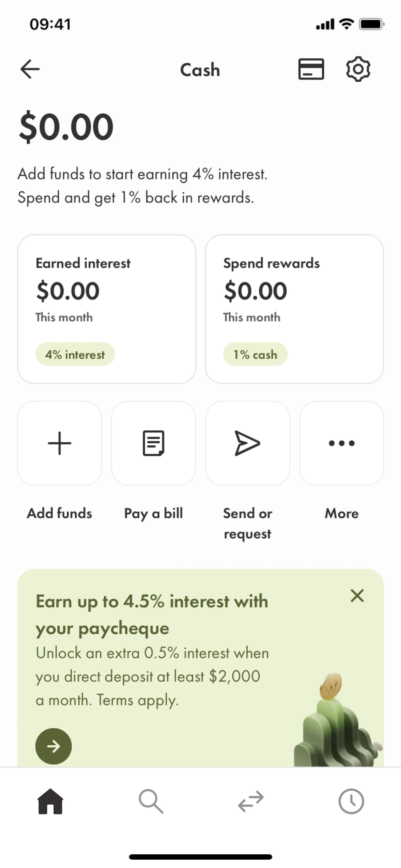Switch to the Search tab

151,801
